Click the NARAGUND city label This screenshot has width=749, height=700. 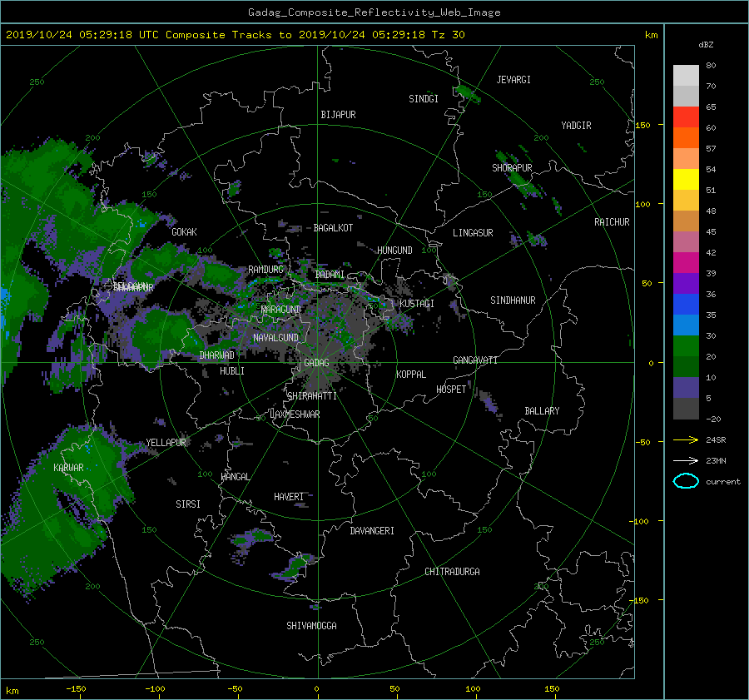(281, 309)
